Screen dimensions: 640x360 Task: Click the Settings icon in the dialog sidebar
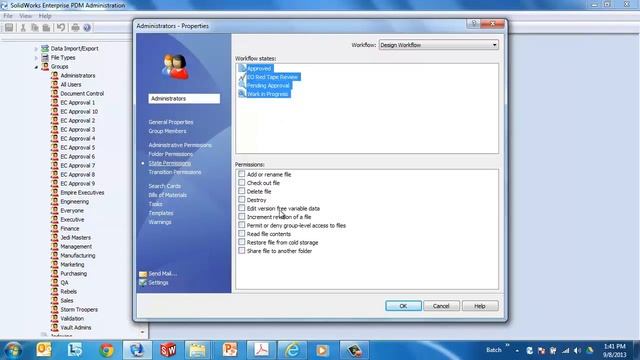pyautogui.click(x=143, y=282)
